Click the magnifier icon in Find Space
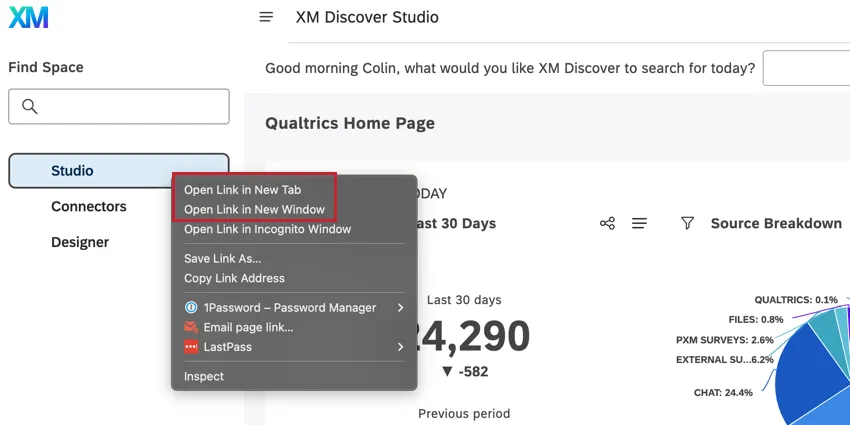The width and height of the screenshot is (850, 425). [30, 106]
